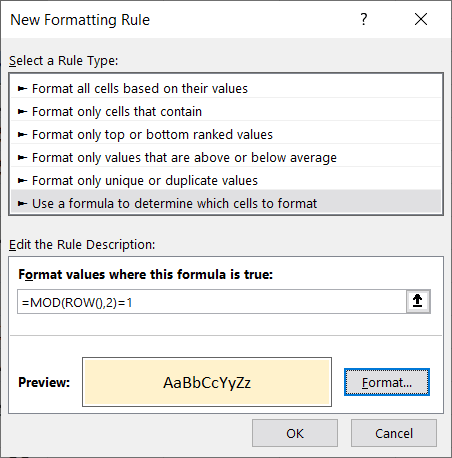Click the light yellow preview fill swatch
Viewport: 452px width, 458px height.
(207, 382)
